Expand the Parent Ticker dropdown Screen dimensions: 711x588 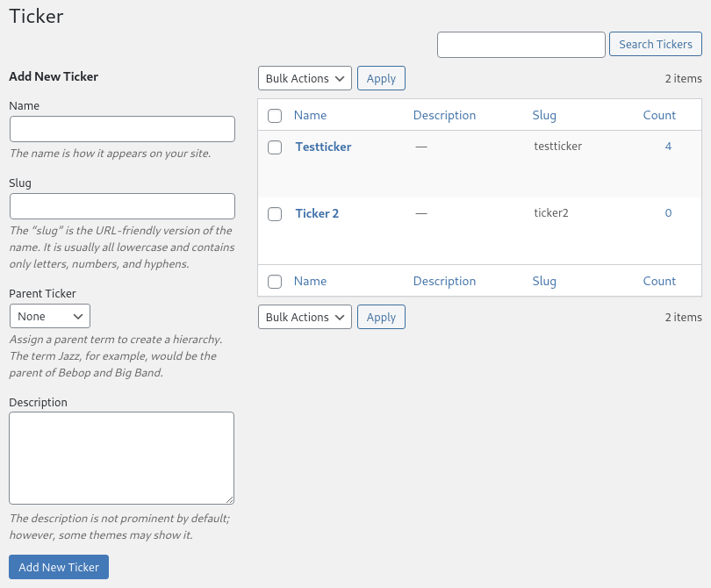[x=50, y=316]
